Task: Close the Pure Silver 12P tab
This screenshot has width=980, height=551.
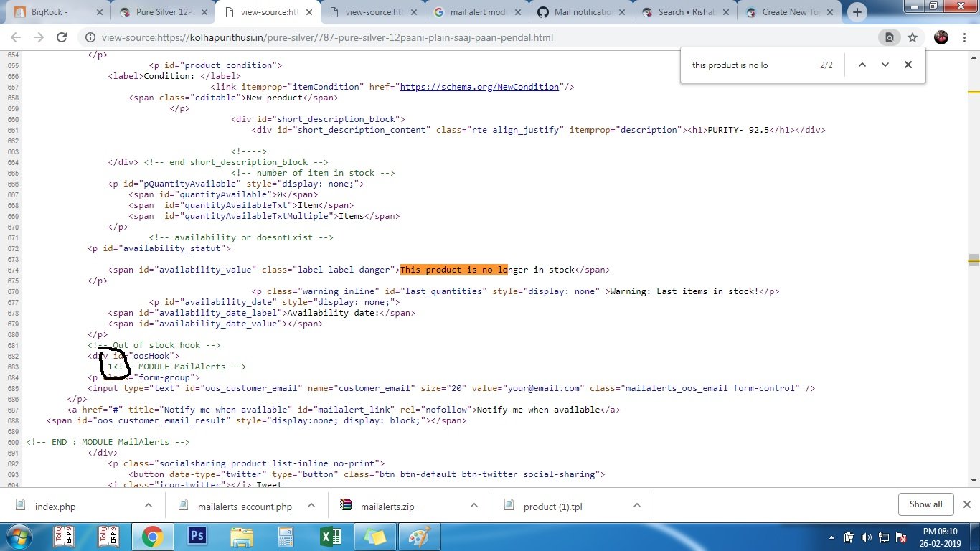Action: click(204, 12)
